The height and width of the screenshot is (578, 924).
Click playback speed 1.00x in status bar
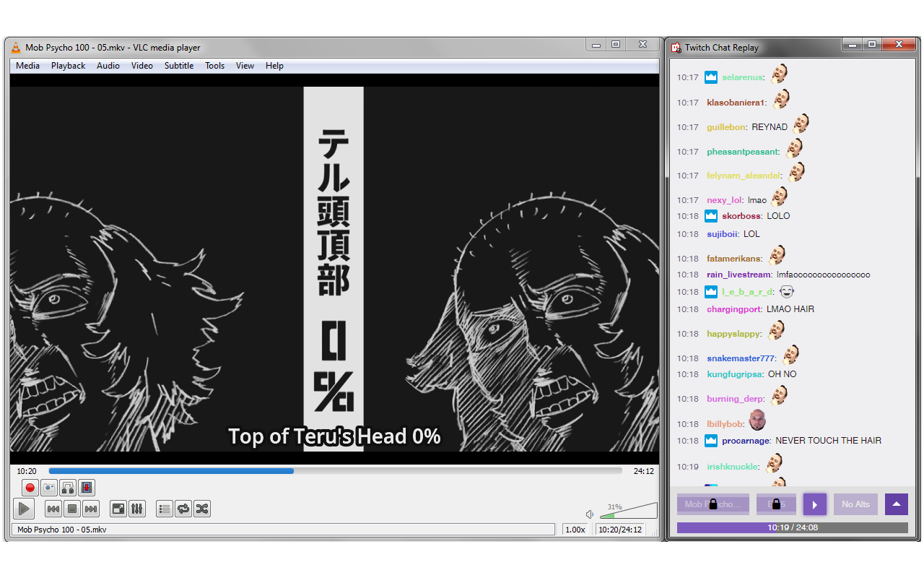575,530
